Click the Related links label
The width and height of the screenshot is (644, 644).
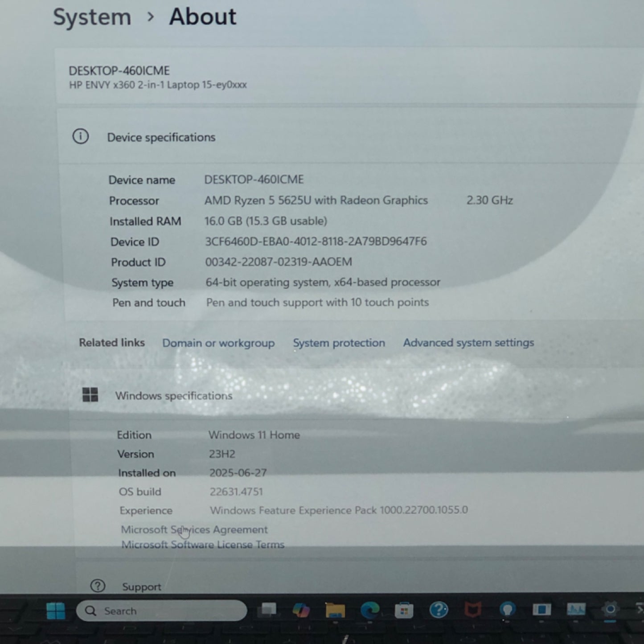[x=112, y=343]
